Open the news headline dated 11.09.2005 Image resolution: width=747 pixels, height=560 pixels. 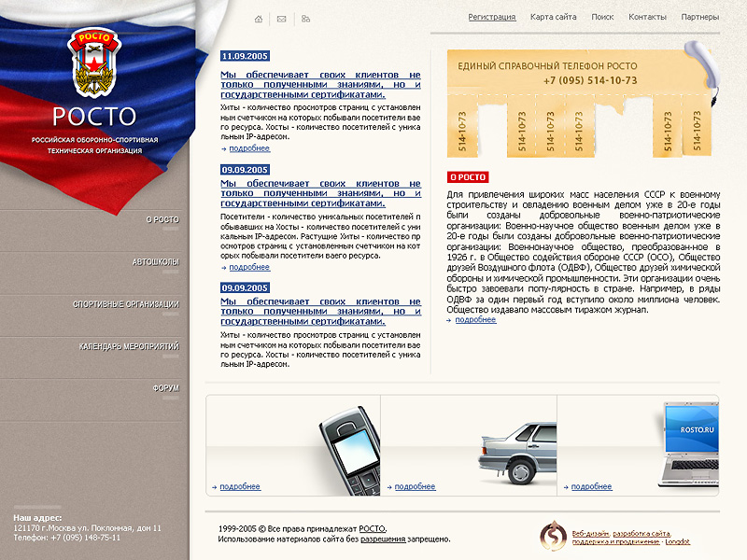320,85
